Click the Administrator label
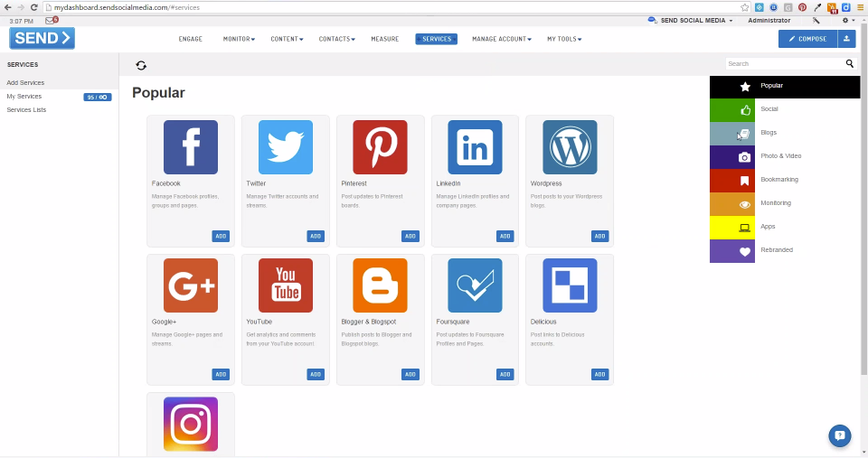 (769, 21)
